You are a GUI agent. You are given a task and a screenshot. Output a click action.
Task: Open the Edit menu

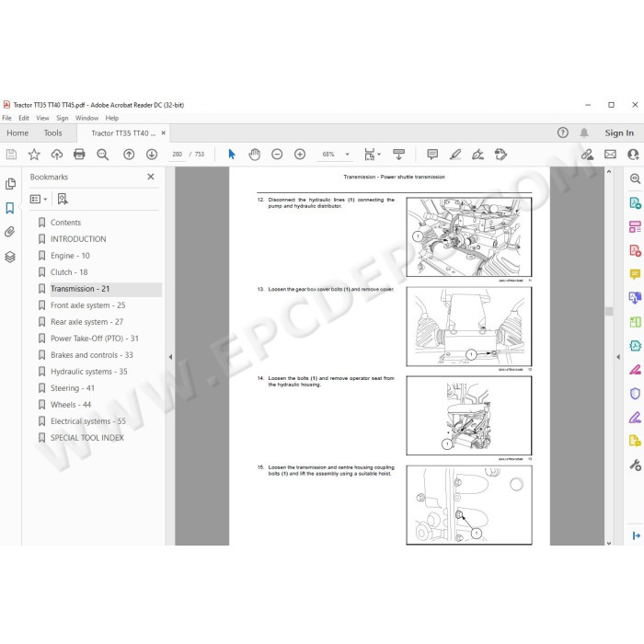(x=24, y=119)
